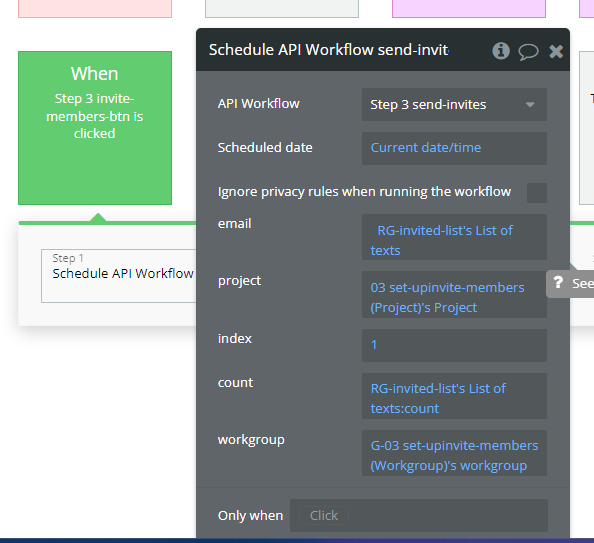The height and width of the screenshot is (543, 594).
Task: Close the Schedule API Workflow dialog
Action: [556, 52]
